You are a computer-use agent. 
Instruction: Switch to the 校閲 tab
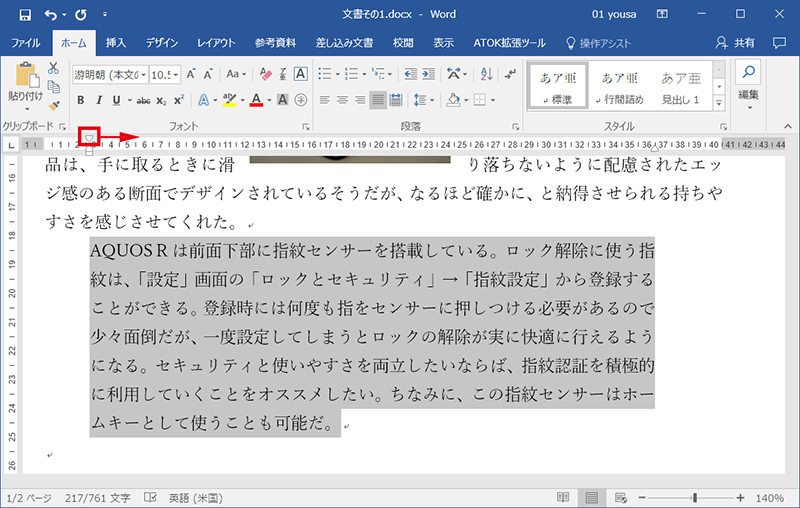tap(403, 43)
